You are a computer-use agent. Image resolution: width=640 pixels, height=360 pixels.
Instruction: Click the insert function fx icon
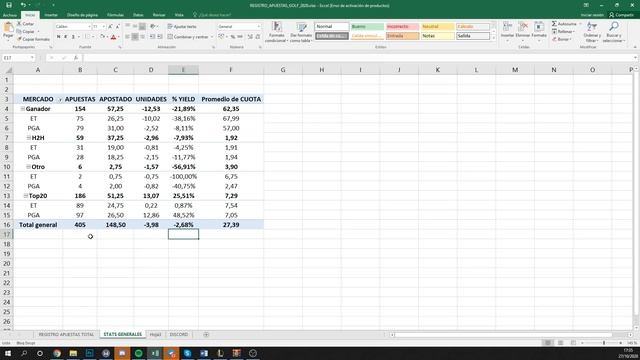(x=76, y=58)
